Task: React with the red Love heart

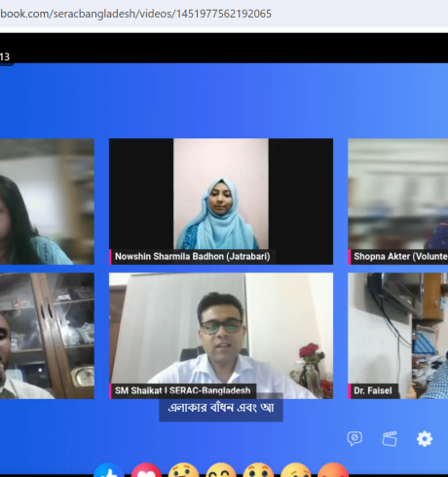Action: click(146, 470)
